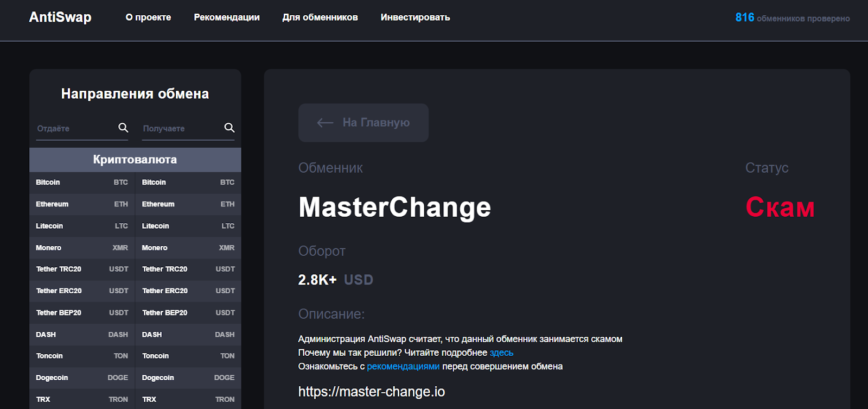Follow the здесь link in the description

501,353
